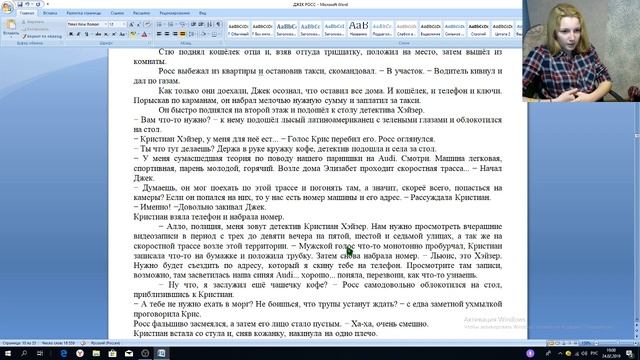Open Paragraph dialog launcher in Абзац group
The image size is (640, 360).
tap(221, 43)
